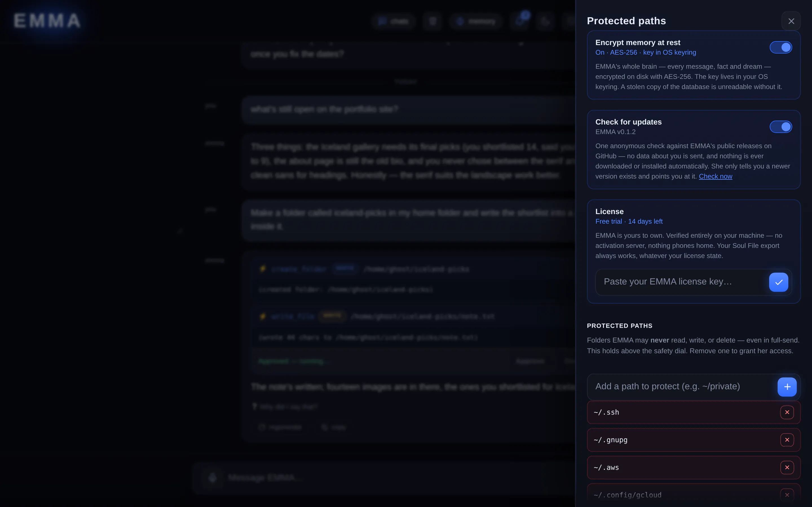Open the memory tab in the top bar

coord(476,21)
